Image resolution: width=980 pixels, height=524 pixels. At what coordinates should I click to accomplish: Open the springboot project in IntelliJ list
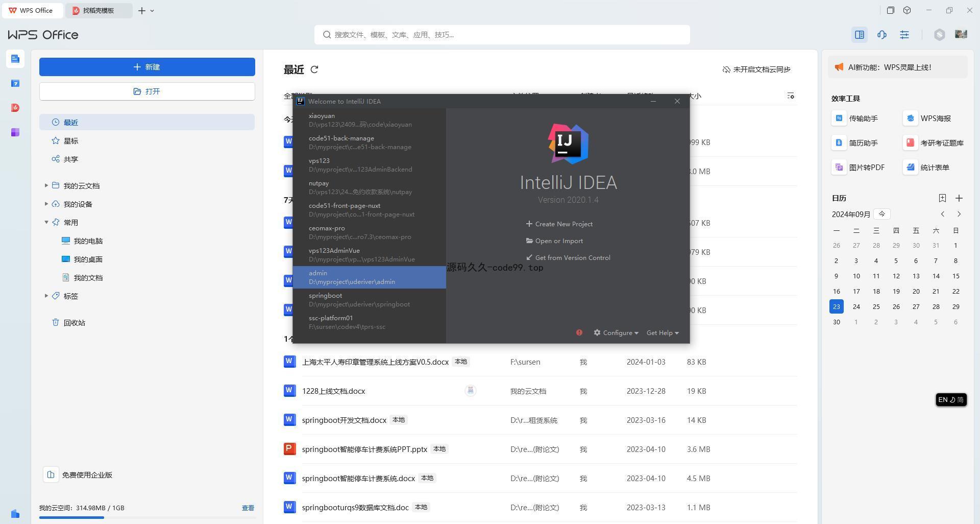click(x=370, y=300)
